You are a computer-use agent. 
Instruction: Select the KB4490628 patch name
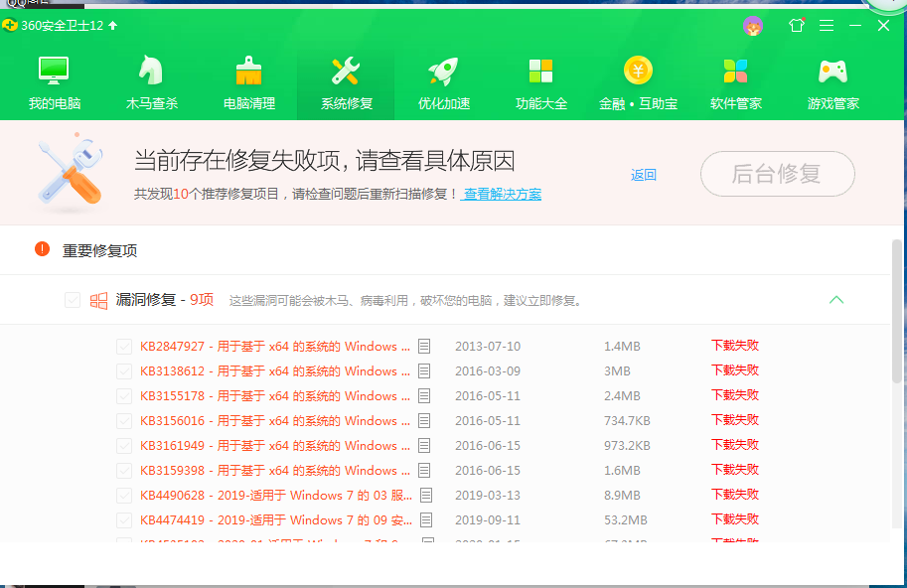click(x=276, y=496)
